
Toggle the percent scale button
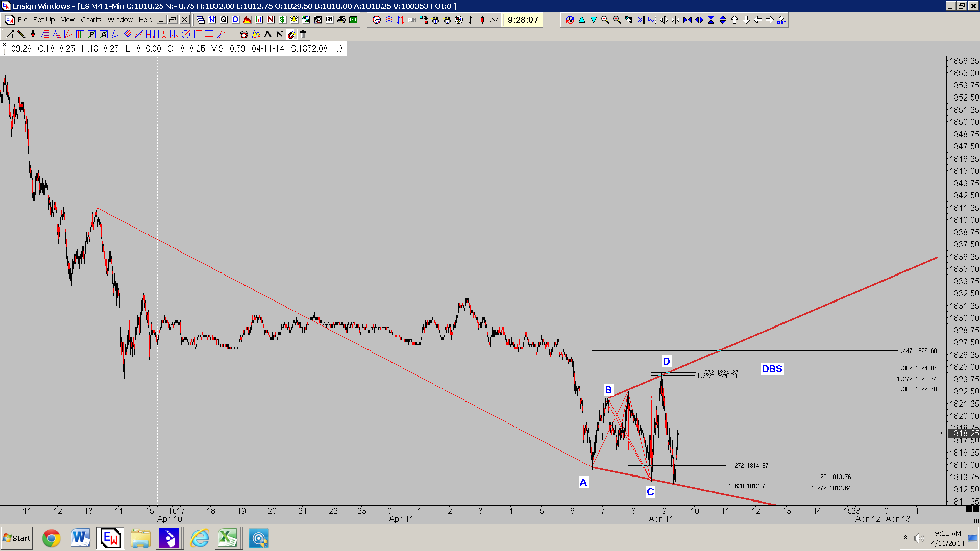(641, 20)
